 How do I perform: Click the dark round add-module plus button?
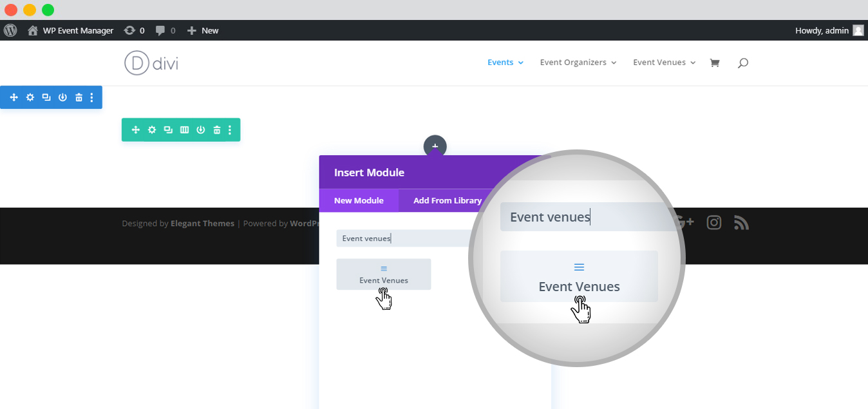click(x=435, y=146)
